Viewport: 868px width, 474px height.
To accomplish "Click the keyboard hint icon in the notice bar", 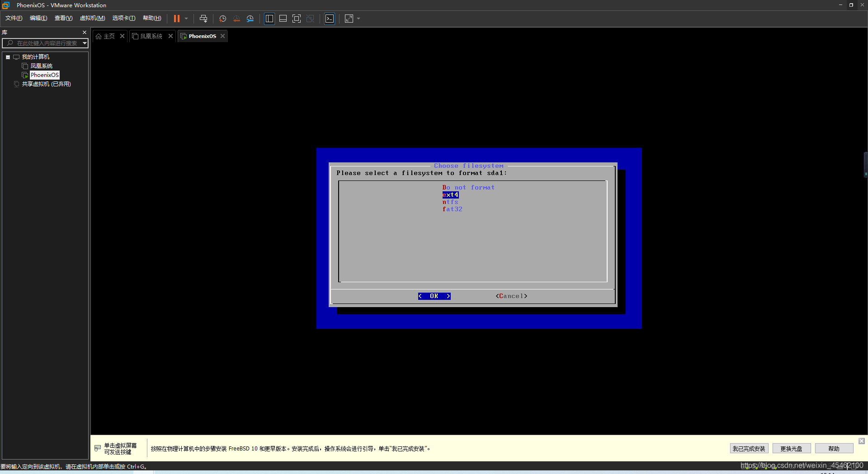I will tap(98, 448).
